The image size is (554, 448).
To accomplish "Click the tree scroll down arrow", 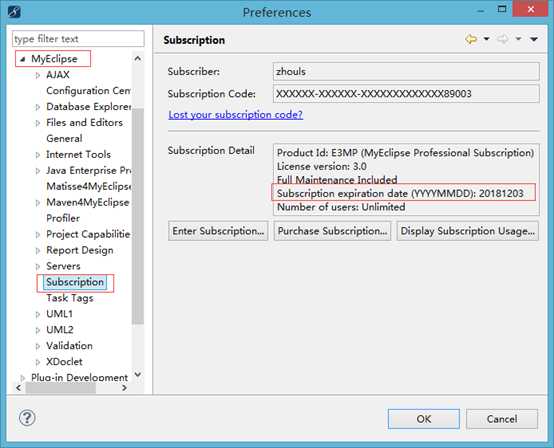I will click(138, 375).
